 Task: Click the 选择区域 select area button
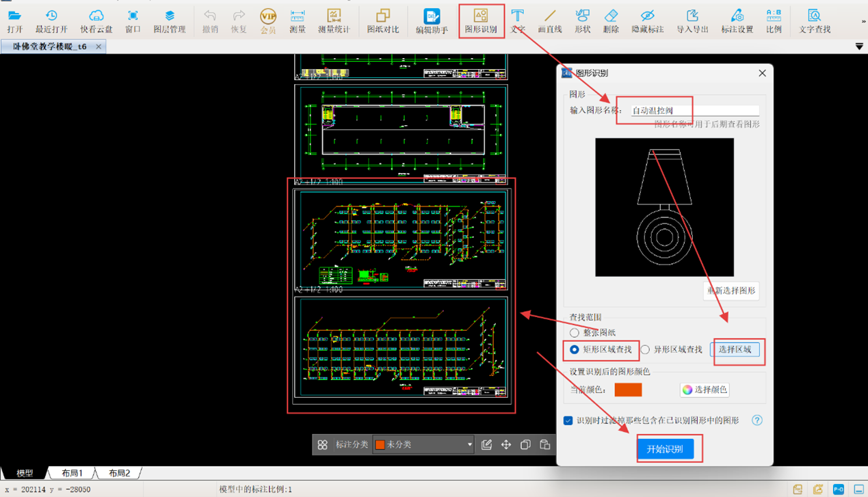735,349
